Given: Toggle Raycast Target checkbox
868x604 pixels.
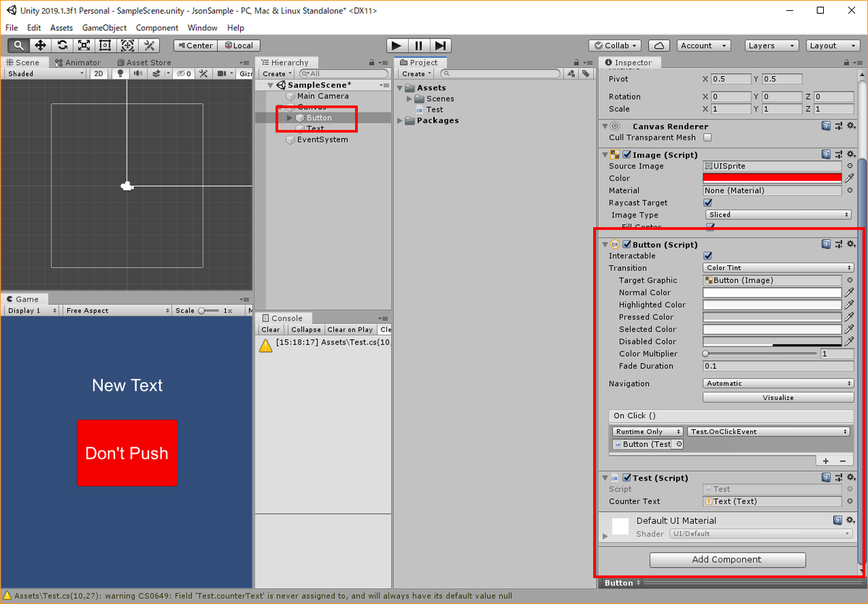Looking at the screenshot, I should coord(707,203).
